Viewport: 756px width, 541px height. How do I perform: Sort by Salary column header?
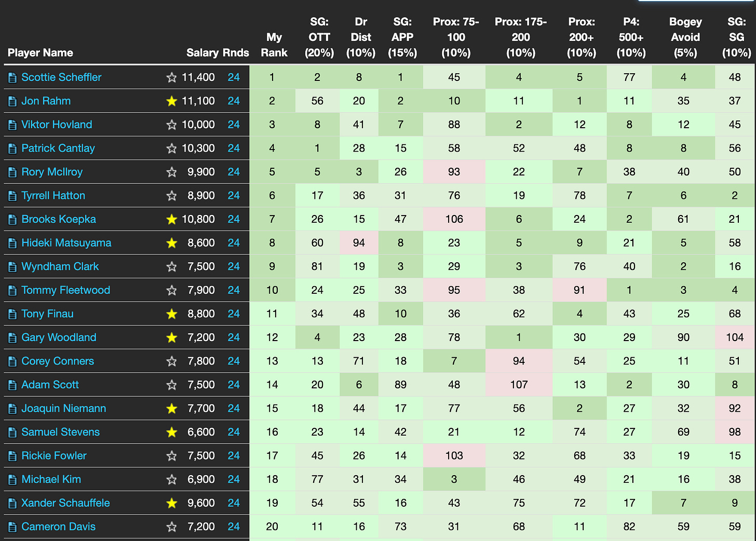coord(203,53)
